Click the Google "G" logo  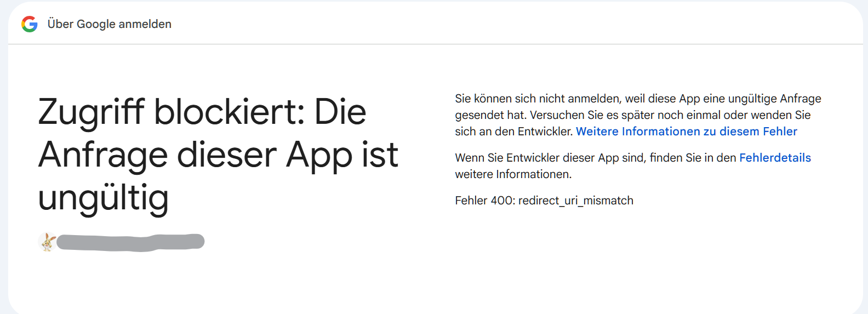click(30, 24)
